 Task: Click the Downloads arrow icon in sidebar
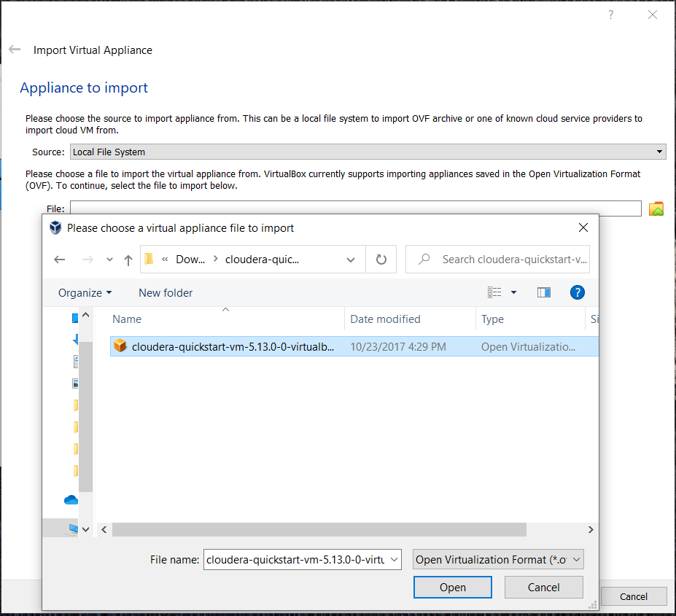pos(76,339)
